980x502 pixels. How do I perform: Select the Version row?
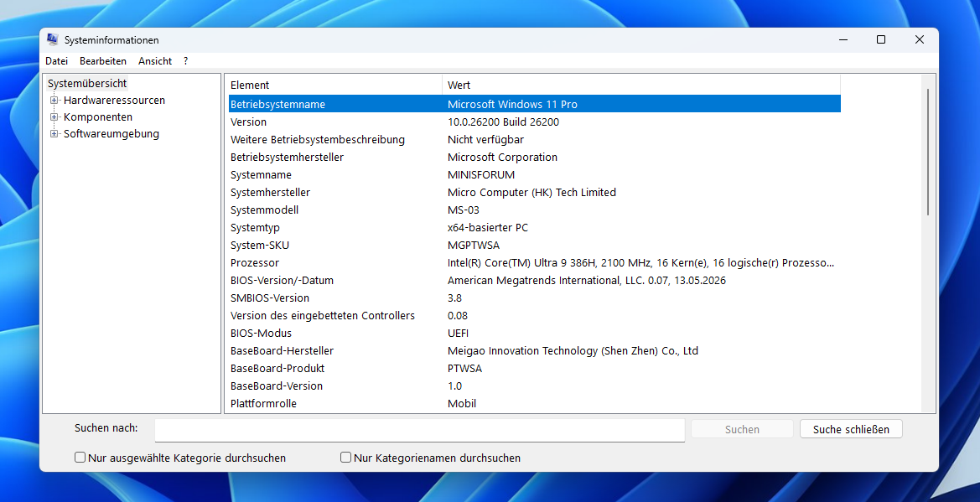[x=534, y=122]
